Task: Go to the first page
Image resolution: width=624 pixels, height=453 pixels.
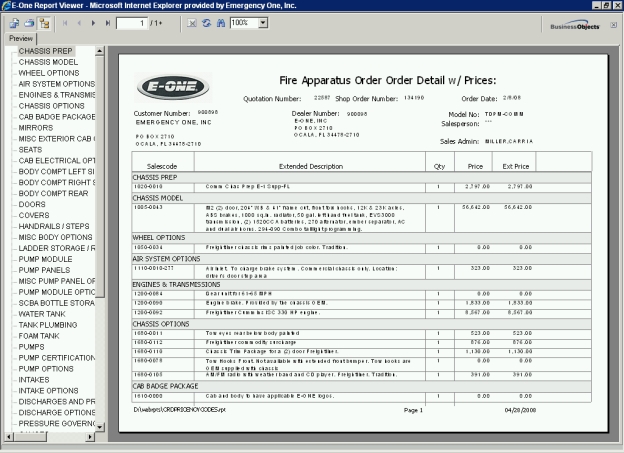Action: pos(65,23)
